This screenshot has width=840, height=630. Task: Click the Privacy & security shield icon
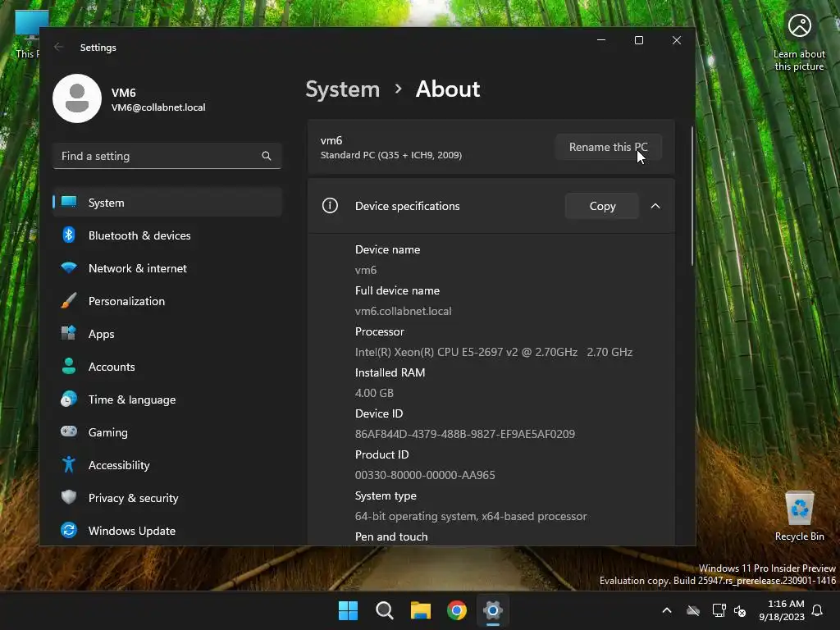pos(69,497)
